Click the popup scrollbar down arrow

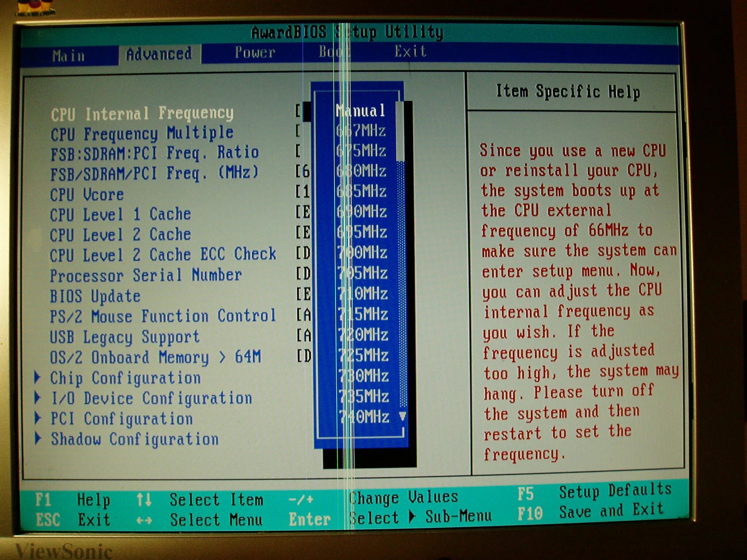pos(403,416)
